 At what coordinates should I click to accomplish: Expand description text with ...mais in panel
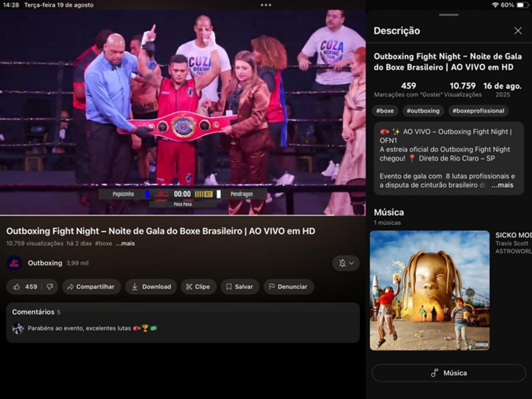pos(502,185)
